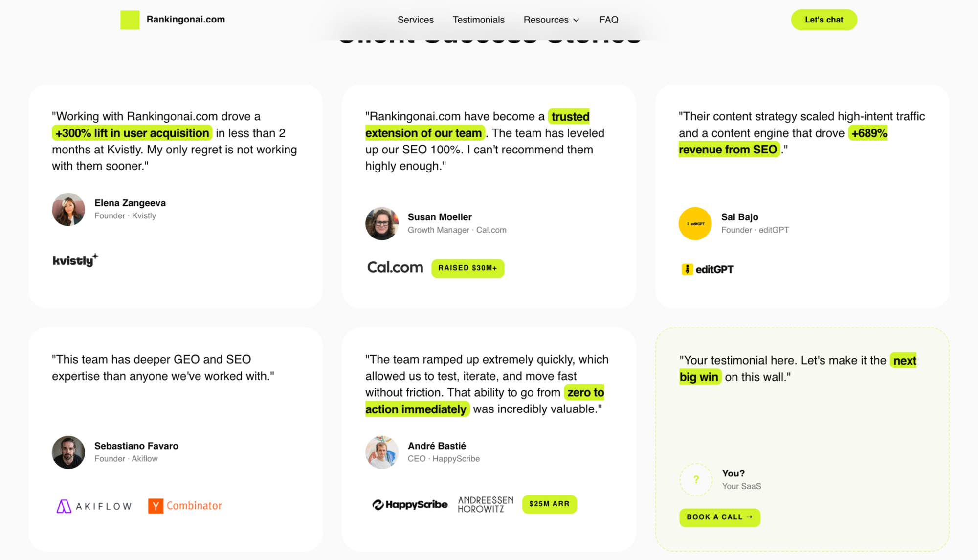Open the Services menu item
Image resolution: width=978 pixels, height=560 pixels.
(x=416, y=20)
